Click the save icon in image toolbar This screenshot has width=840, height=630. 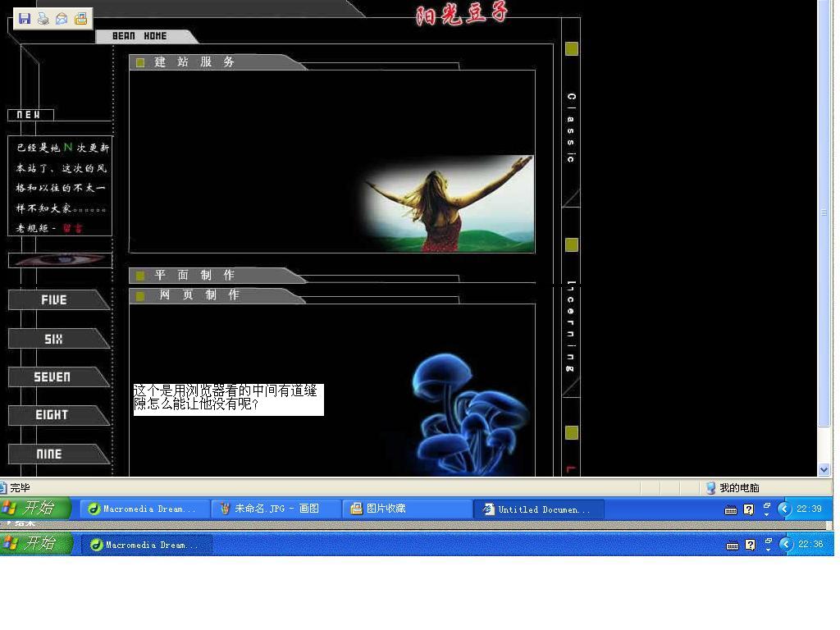pyautogui.click(x=24, y=19)
